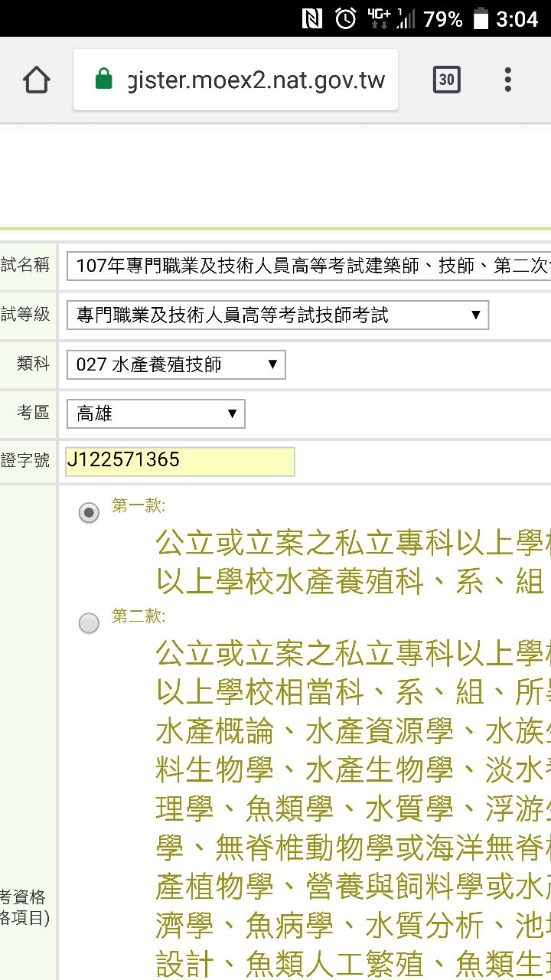
Task: Tap the clock showing 3:04
Action: click(x=517, y=18)
